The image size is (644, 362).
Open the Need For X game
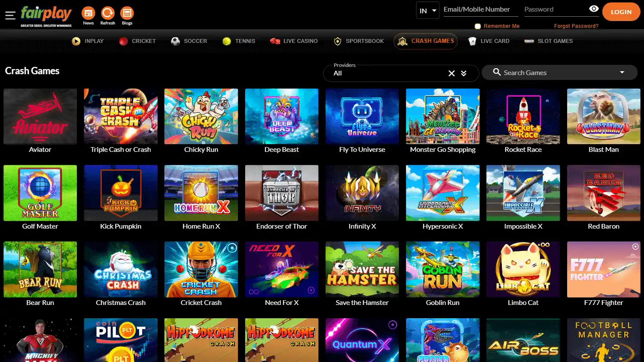point(282,269)
